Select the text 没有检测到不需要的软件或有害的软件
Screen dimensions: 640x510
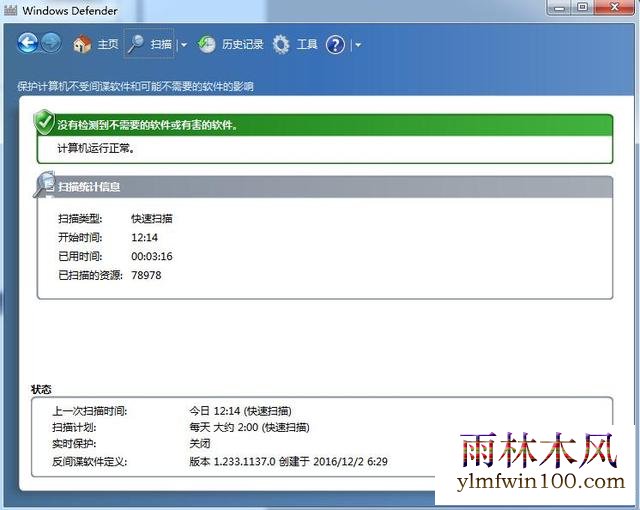coord(145,125)
